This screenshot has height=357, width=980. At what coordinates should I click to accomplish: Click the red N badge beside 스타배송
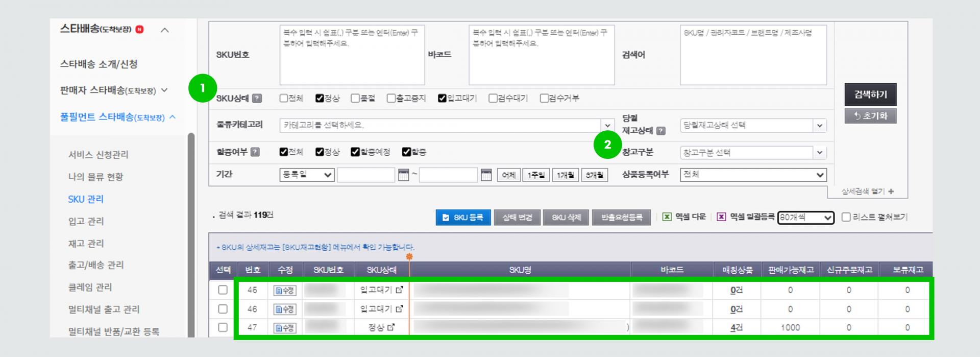139,29
